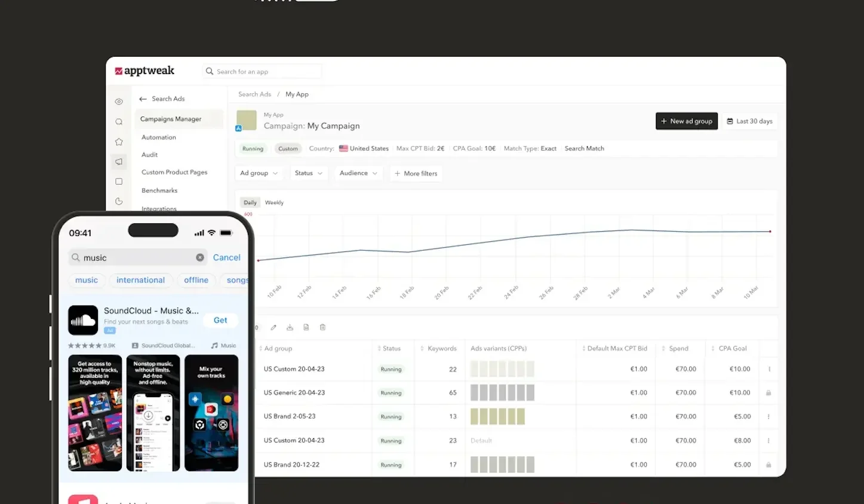The height and width of the screenshot is (504, 864).
Task: Click the trash delete icon above table
Action: tap(322, 327)
